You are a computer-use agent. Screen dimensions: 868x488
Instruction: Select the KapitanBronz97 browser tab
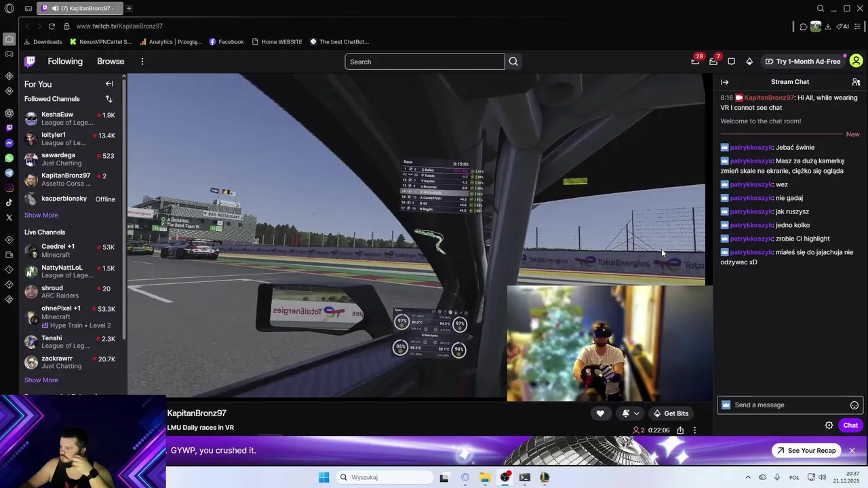80,9
